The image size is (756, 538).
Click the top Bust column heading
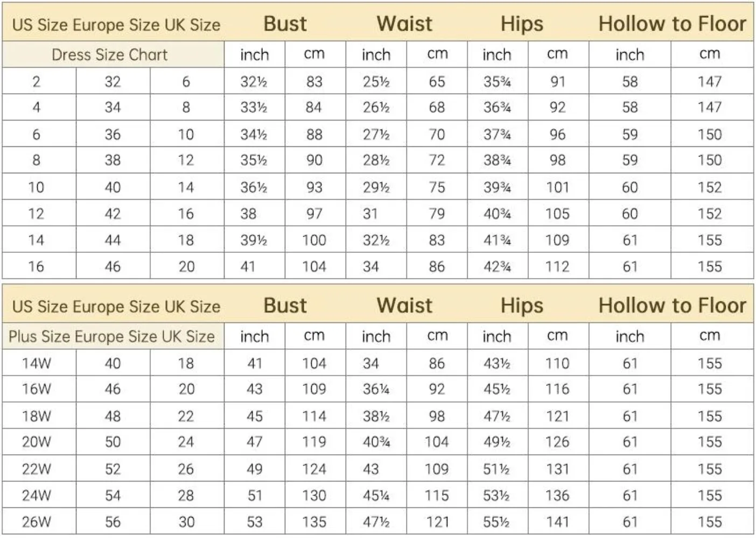[x=285, y=24]
